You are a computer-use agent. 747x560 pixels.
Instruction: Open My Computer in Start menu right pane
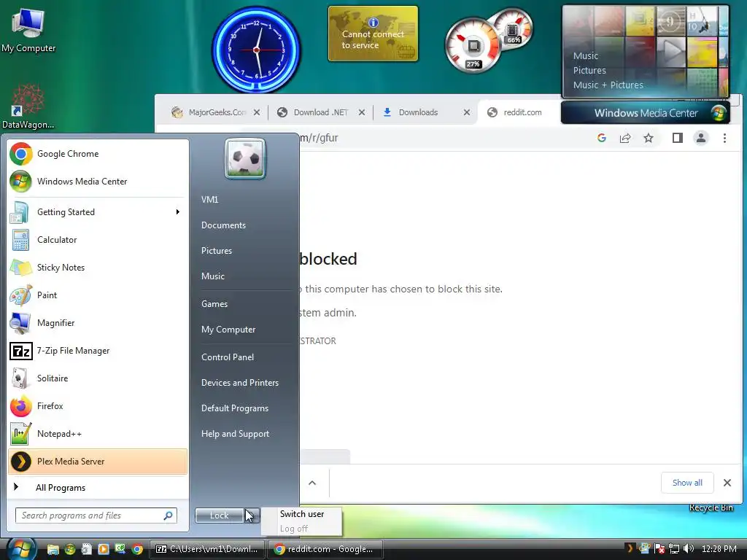(228, 330)
